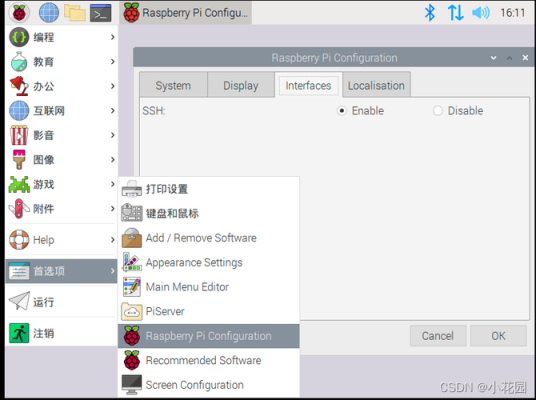Open Recommended Software menu entry text
The height and width of the screenshot is (400, 536).
coord(203,360)
